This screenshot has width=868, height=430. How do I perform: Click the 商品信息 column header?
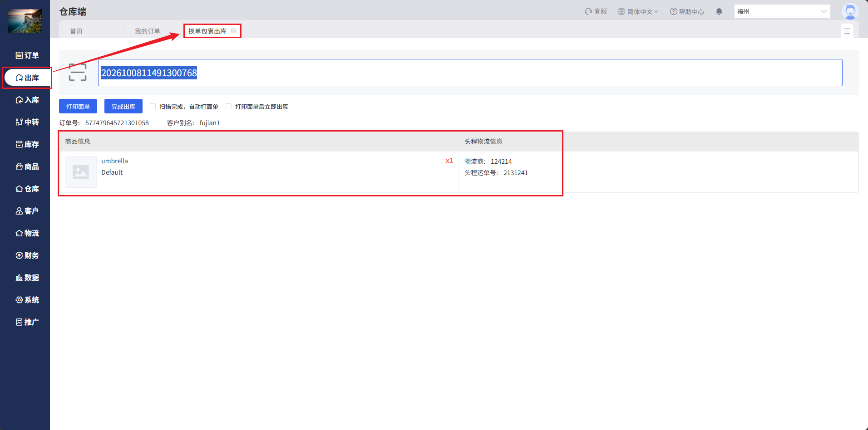pos(78,142)
